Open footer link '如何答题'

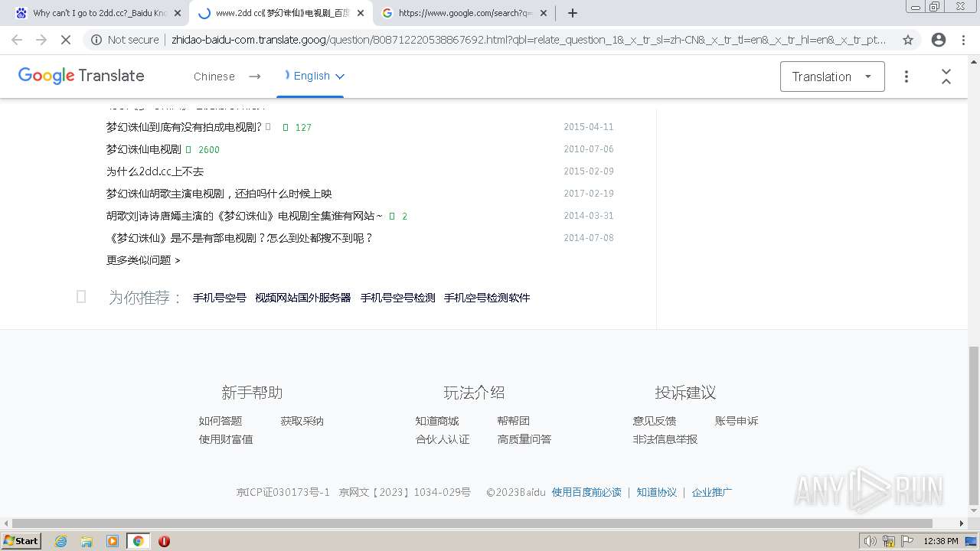(x=220, y=421)
